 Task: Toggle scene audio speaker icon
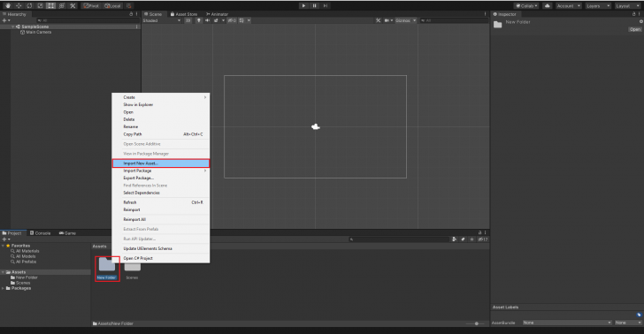tap(207, 20)
